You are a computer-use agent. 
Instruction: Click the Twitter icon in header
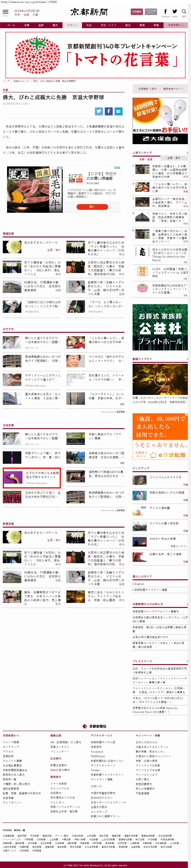coord(174,12)
